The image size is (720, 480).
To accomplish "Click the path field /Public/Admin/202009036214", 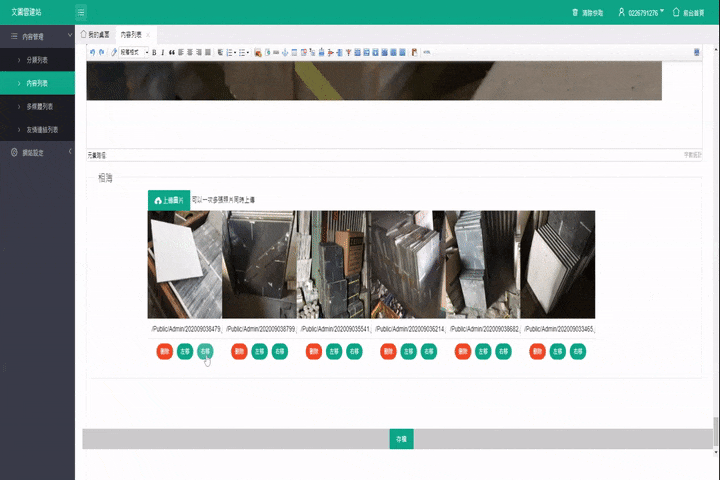I will [409, 329].
